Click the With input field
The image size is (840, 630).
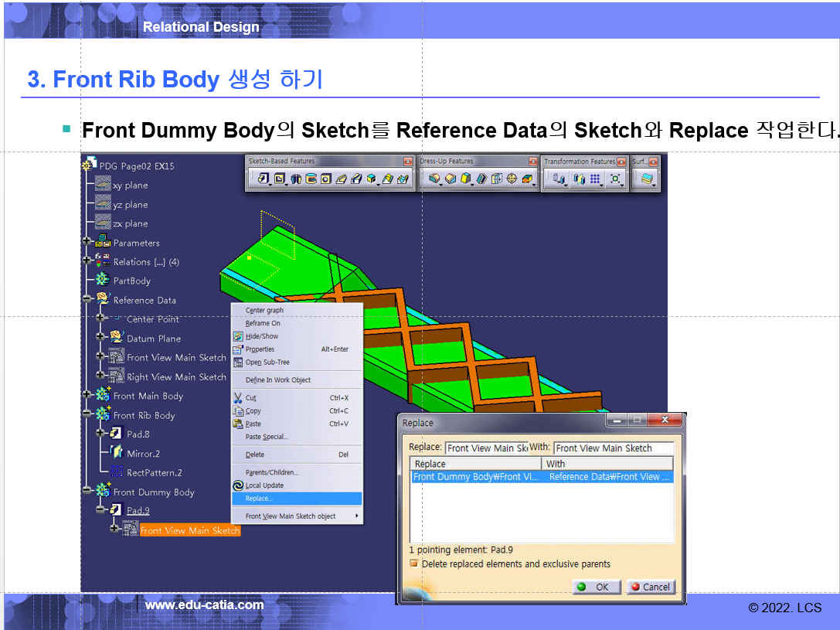point(613,448)
